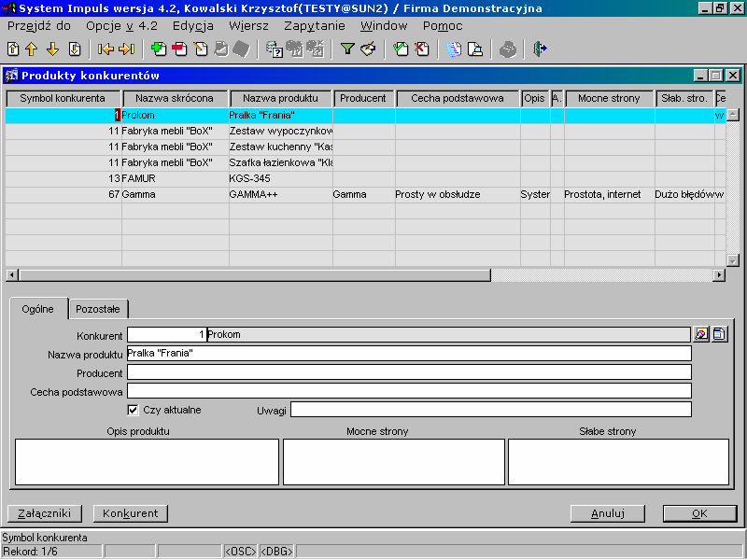Click the greyed query execute icon
Viewport: 747px width, 560px height.
pos(295,49)
